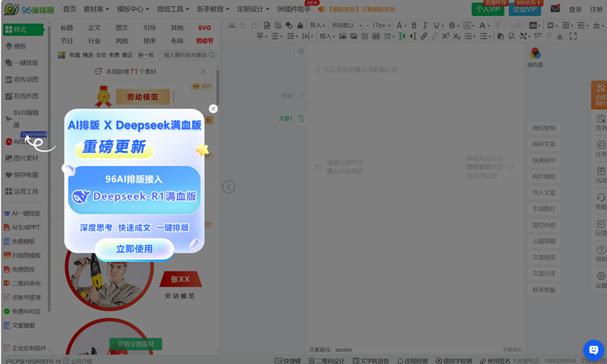Click the 企业VIP blue button
Image resolution: width=607 pixels, height=364 pixels.
click(x=524, y=9)
